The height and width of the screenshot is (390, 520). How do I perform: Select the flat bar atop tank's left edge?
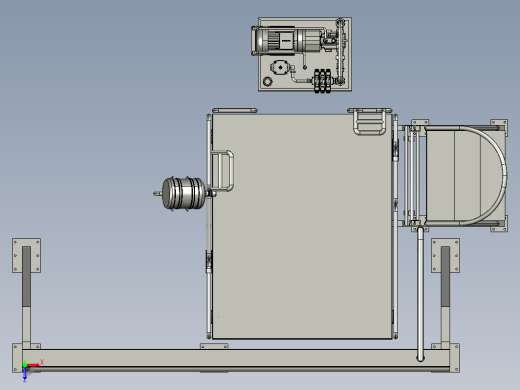[235, 110]
